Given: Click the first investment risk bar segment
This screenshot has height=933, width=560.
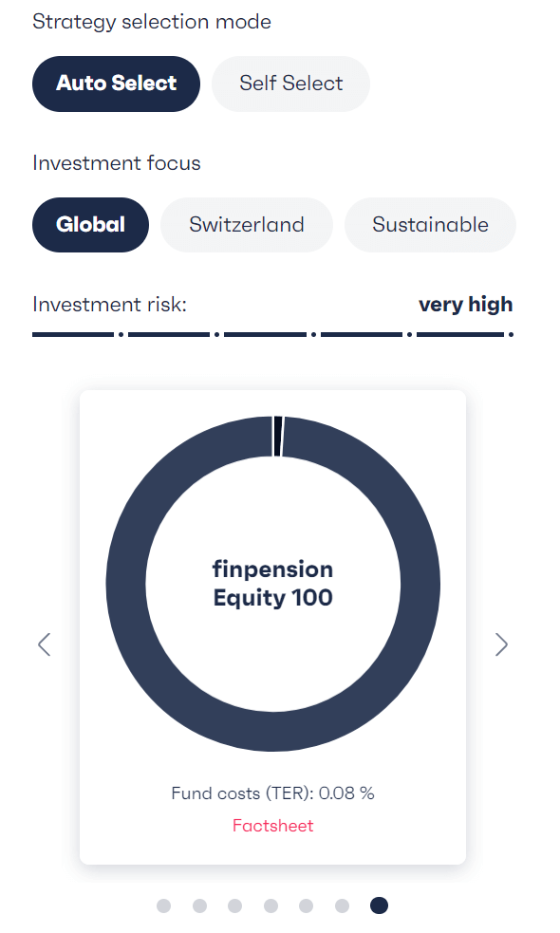Looking at the screenshot, I should pyautogui.click(x=74, y=334).
